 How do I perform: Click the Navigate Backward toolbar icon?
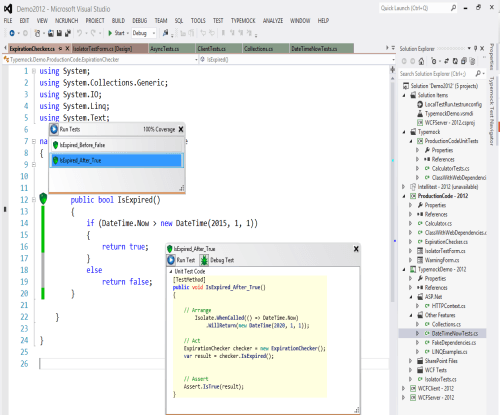coord(12,33)
